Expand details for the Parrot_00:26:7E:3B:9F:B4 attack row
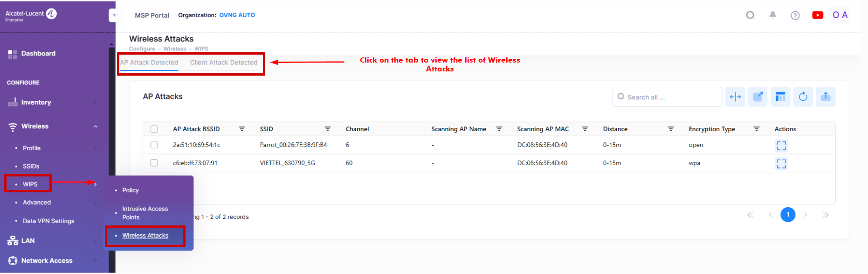 [781, 145]
